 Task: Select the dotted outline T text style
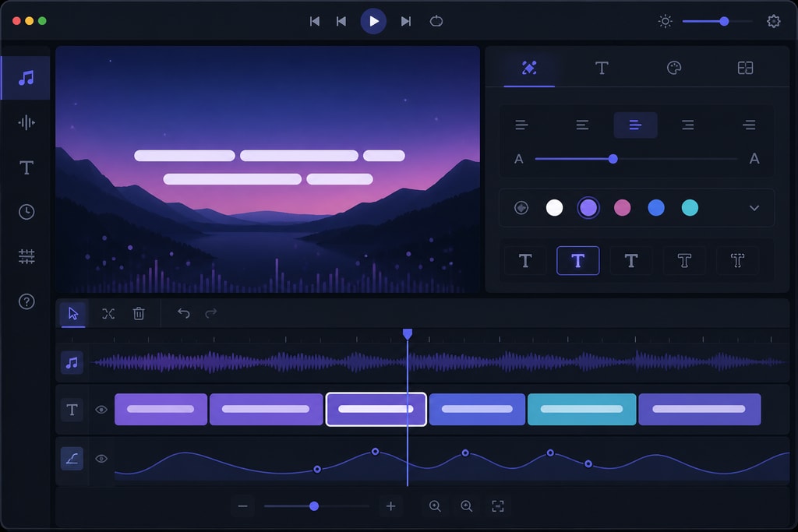click(737, 261)
